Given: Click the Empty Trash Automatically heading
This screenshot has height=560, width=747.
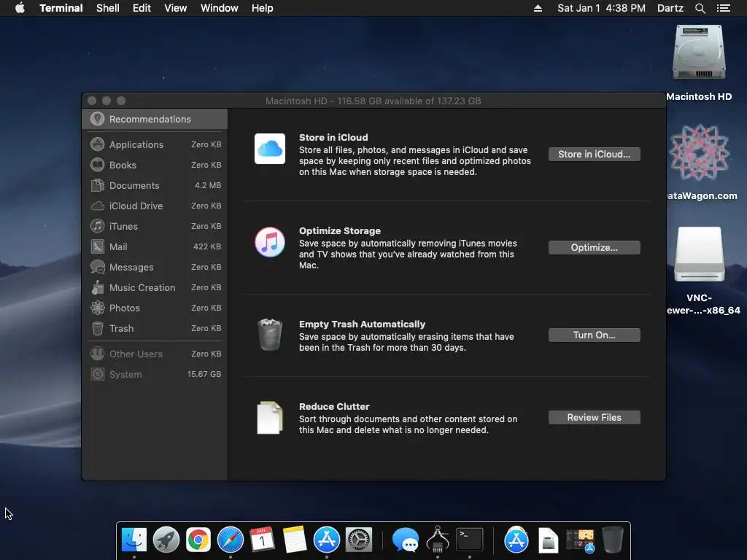Looking at the screenshot, I should (x=362, y=324).
